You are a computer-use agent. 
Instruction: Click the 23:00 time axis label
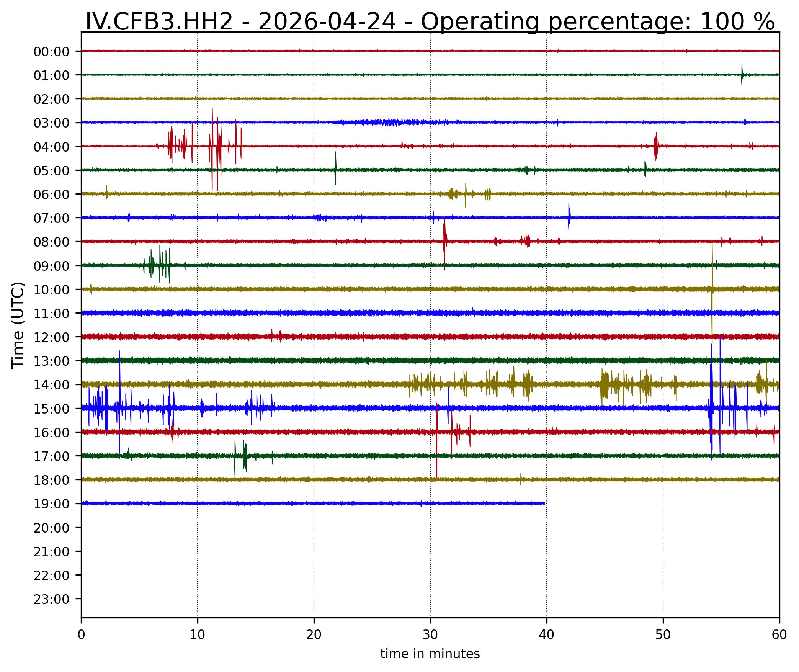click(51, 600)
